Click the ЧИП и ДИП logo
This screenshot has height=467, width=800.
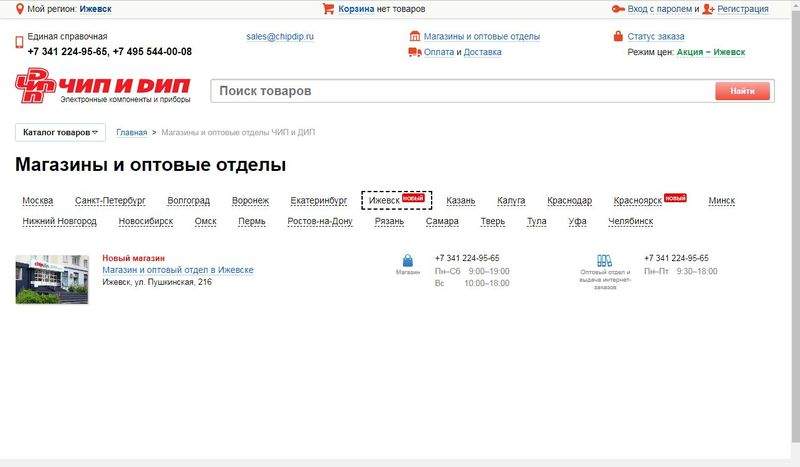pyautogui.click(x=103, y=85)
